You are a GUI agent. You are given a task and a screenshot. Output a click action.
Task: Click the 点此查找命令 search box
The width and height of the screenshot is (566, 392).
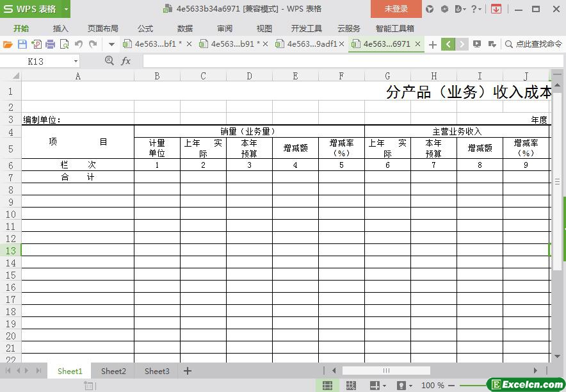[533, 44]
